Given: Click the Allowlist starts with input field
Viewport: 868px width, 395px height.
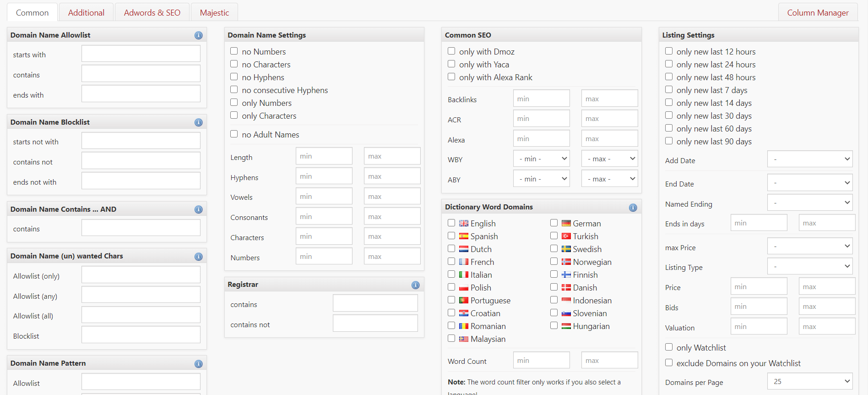Looking at the screenshot, I should 141,54.
